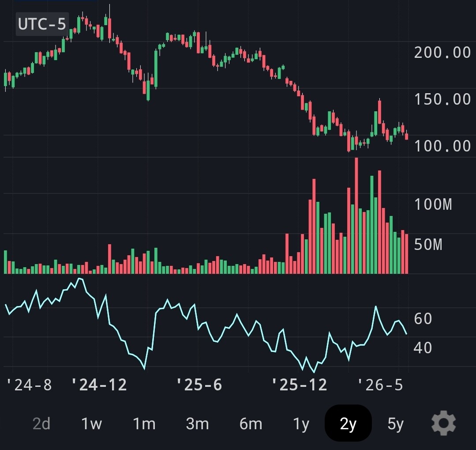The image size is (476, 450).
Task: Click the '24-12 date axis marker
Action: tap(99, 385)
